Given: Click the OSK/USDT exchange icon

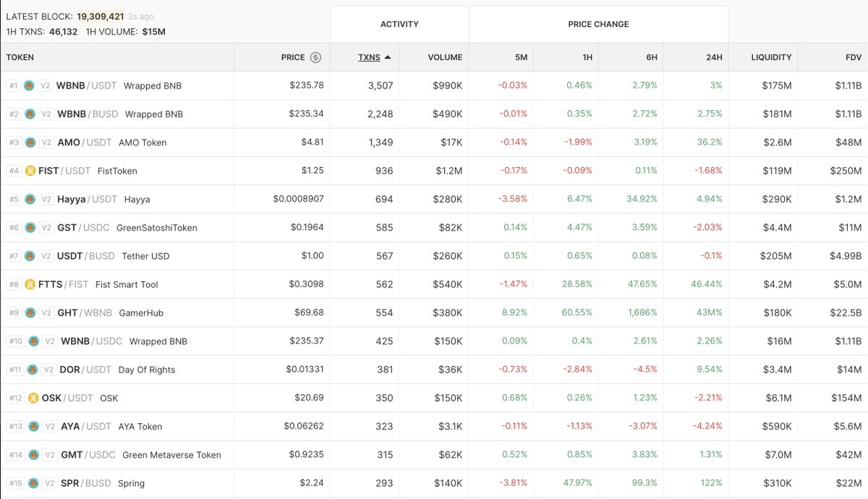Looking at the screenshot, I should pyautogui.click(x=33, y=398).
